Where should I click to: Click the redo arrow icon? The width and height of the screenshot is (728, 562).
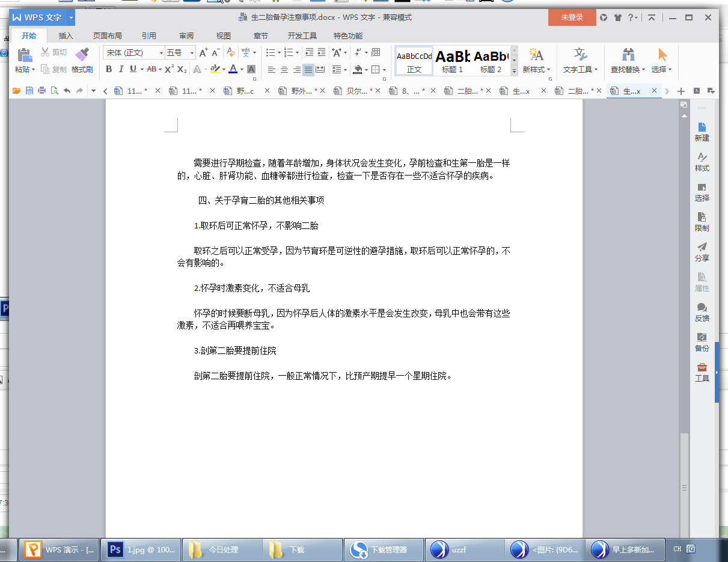point(79,91)
